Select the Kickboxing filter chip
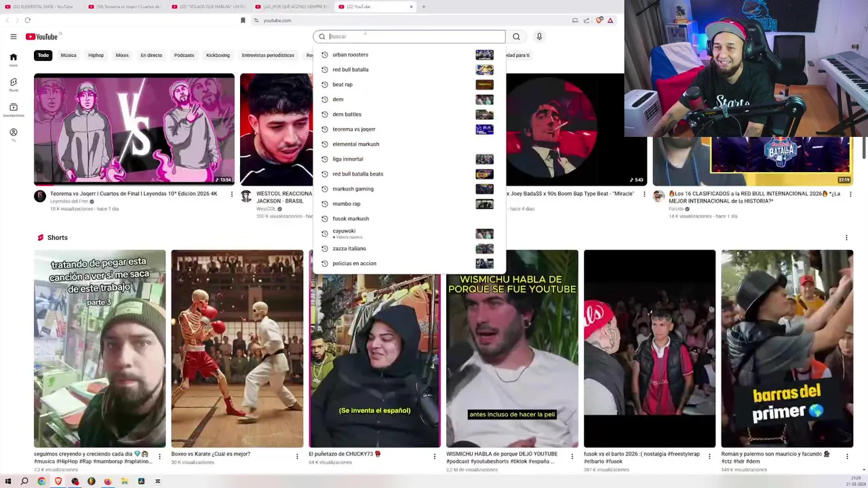 tap(218, 56)
